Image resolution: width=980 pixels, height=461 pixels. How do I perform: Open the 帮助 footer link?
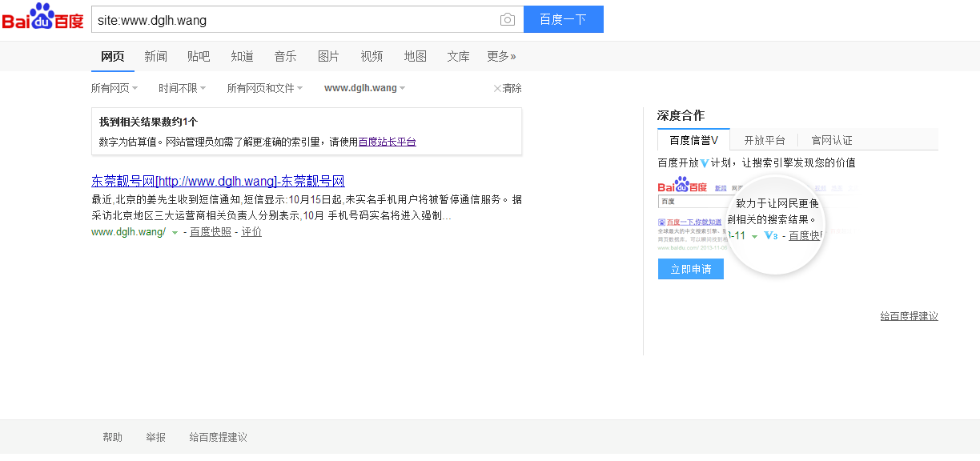point(113,437)
